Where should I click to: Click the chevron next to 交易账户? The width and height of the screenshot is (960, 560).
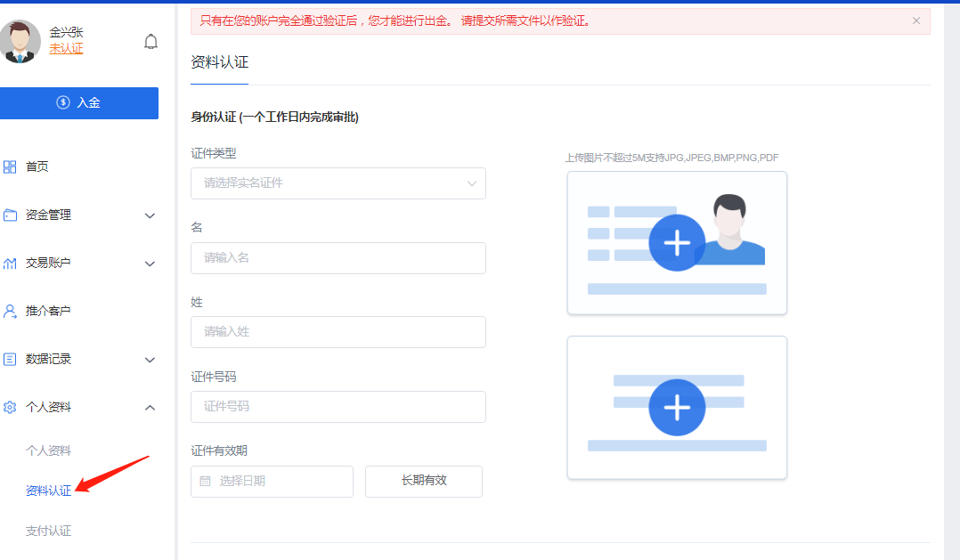[150, 264]
